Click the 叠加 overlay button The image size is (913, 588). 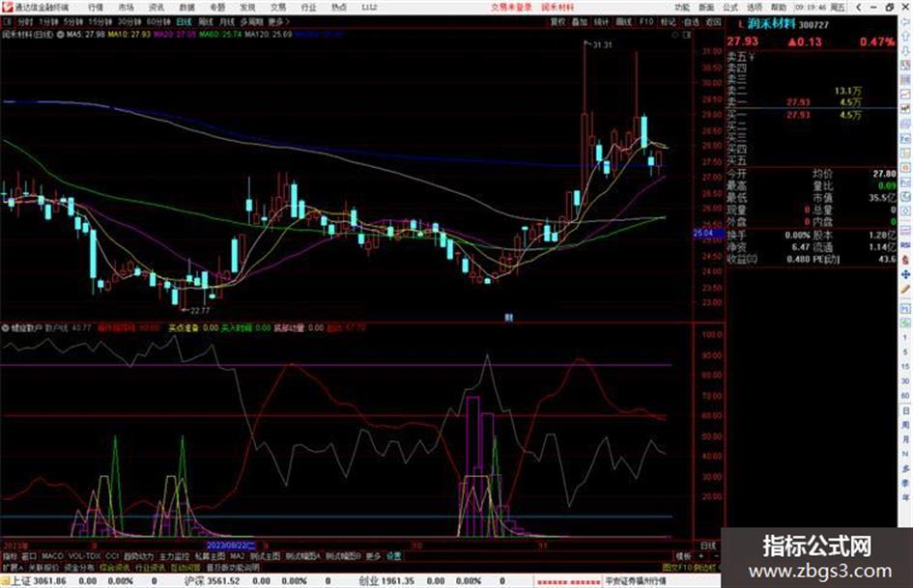pyautogui.click(x=579, y=21)
